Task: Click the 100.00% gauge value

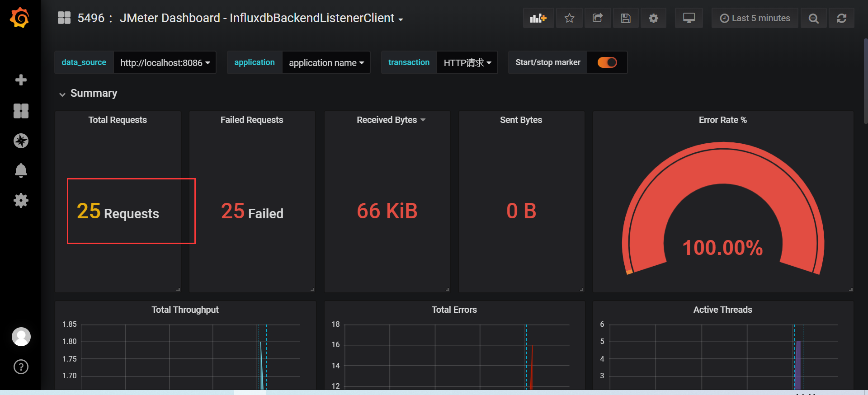Action: coord(722,248)
